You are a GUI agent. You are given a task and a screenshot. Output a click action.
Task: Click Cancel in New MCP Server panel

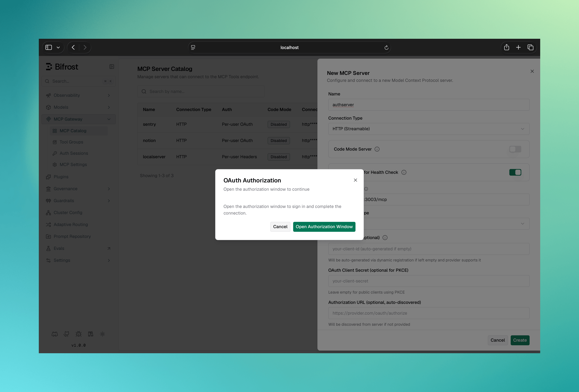(x=498, y=340)
